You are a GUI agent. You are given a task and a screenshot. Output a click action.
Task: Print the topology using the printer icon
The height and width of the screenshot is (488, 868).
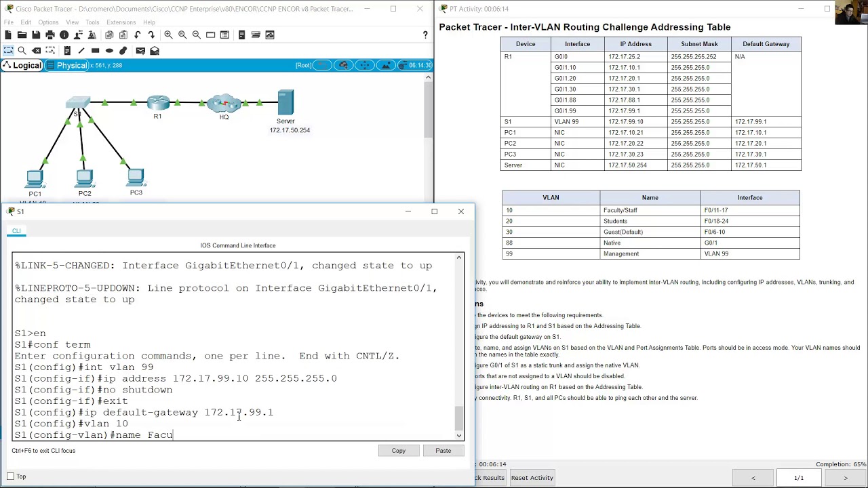tap(50, 35)
